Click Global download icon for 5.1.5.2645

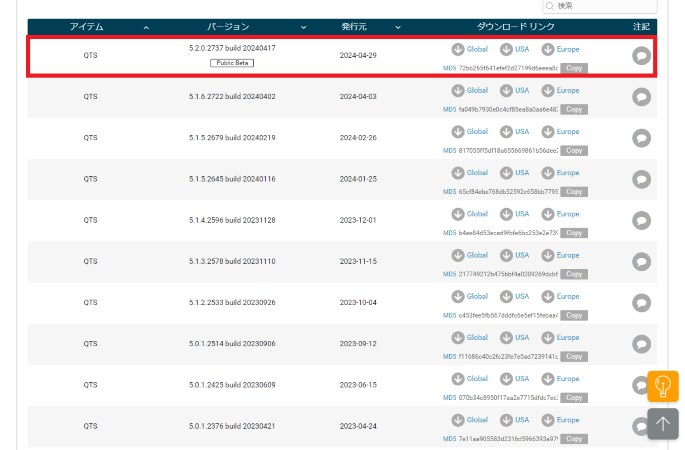tap(458, 173)
